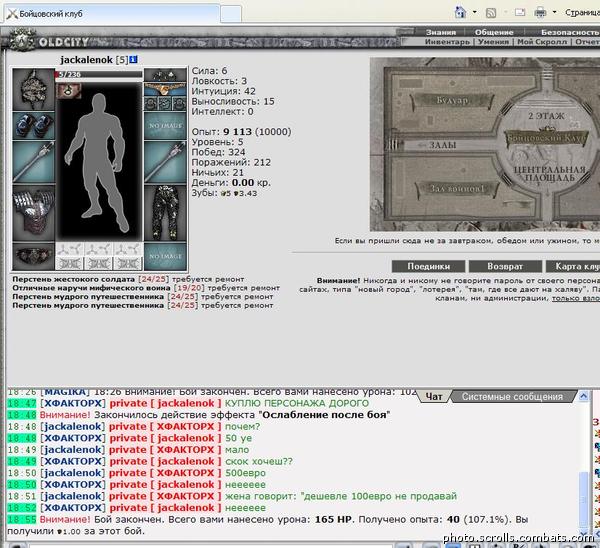Image resolution: width=600 pixels, height=548 pixels.
Task: Open the Общение menu
Action: pos(494,33)
